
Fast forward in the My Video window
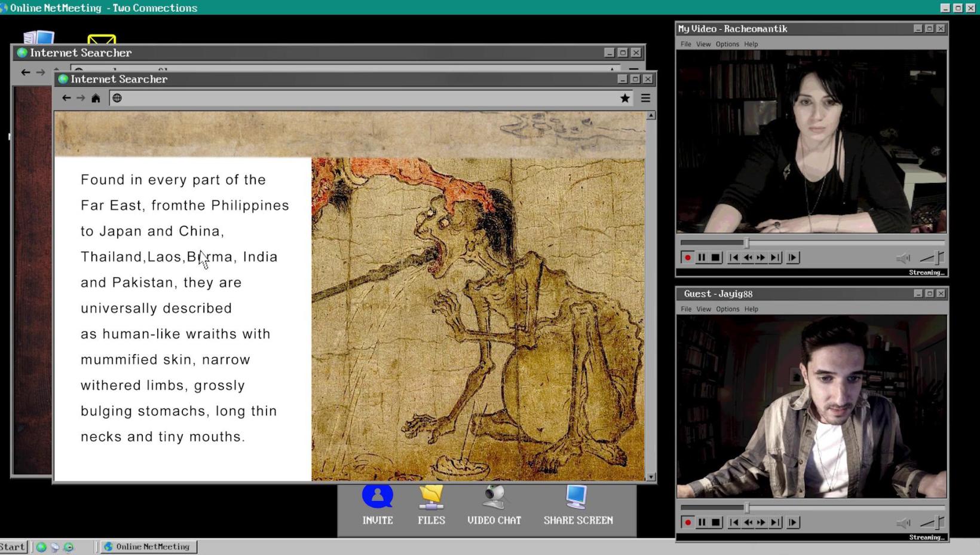tap(761, 258)
